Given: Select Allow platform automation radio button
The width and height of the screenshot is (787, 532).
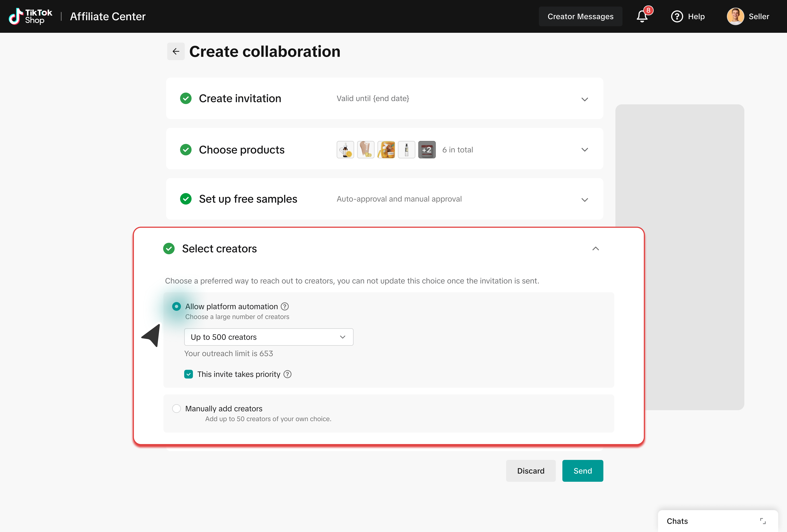Looking at the screenshot, I should pyautogui.click(x=176, y=307).
